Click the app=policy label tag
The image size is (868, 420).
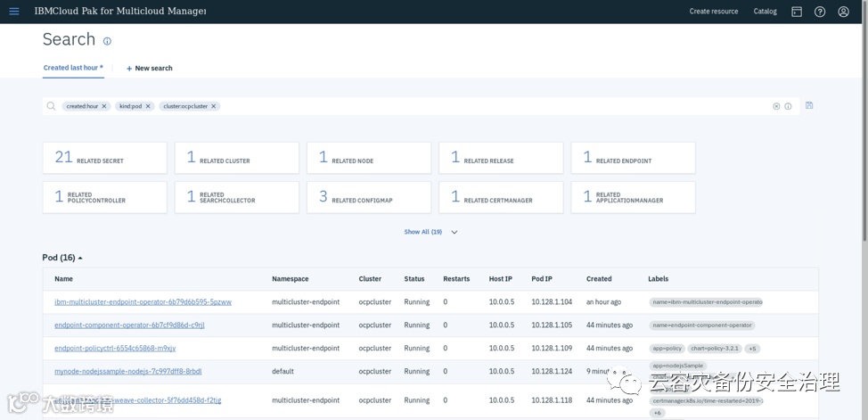667,349
